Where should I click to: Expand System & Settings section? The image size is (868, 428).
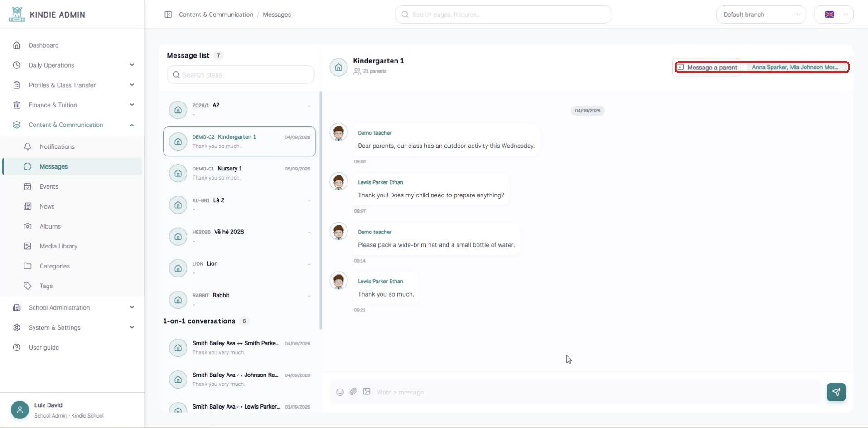132,327
